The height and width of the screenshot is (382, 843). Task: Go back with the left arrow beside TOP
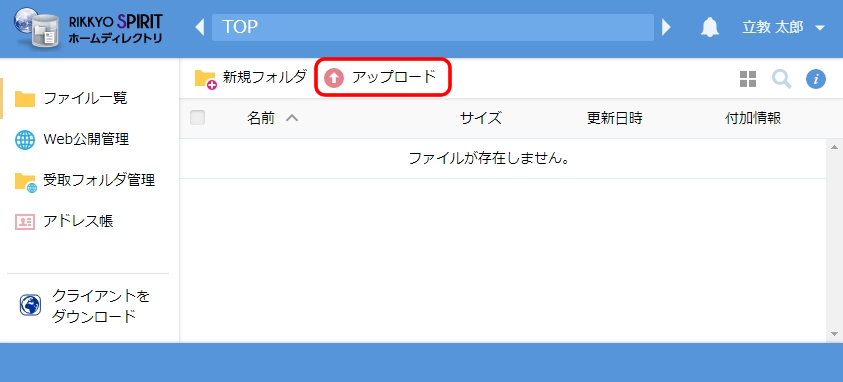200,27
